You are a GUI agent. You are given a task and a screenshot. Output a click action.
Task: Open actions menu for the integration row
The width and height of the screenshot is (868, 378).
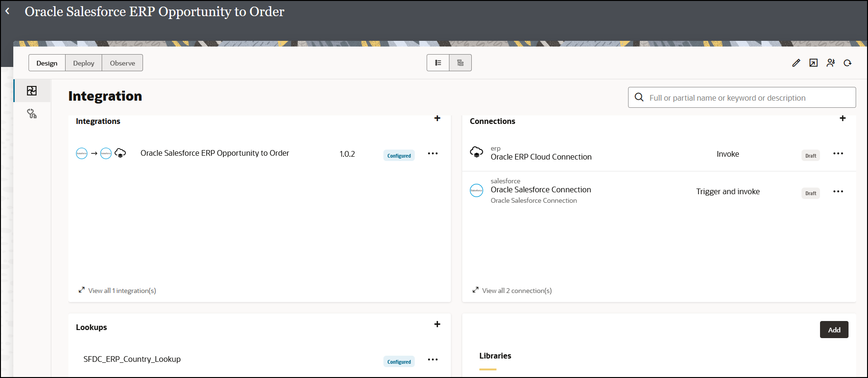click(x=433, y=153)
